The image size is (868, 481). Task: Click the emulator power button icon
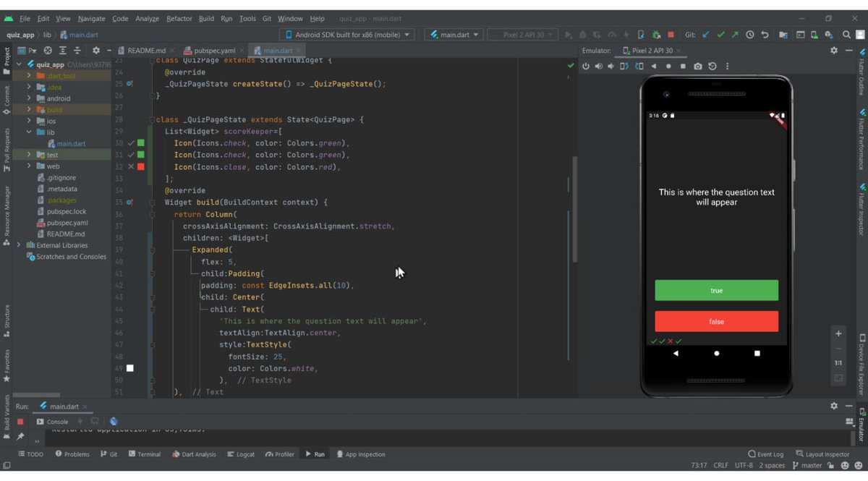586,67
